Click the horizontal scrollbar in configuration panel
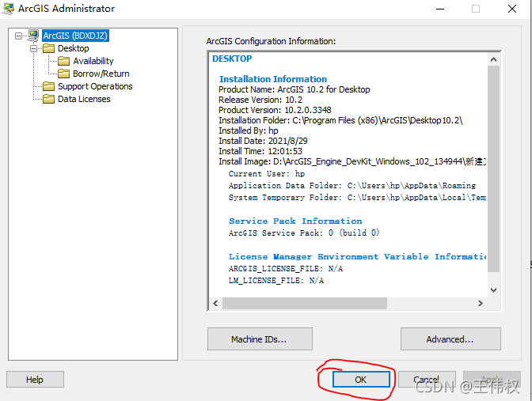 (305, 303)
